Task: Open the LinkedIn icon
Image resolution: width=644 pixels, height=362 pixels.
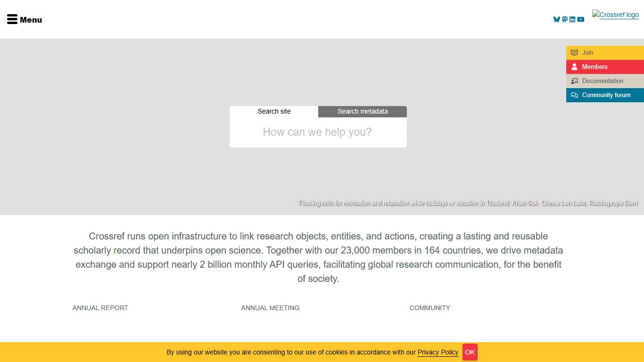Action: pos(572,19)
